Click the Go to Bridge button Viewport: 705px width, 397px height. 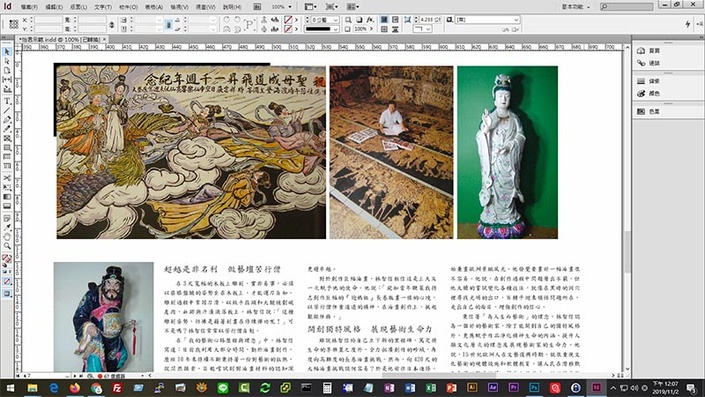tap(257, 7)
